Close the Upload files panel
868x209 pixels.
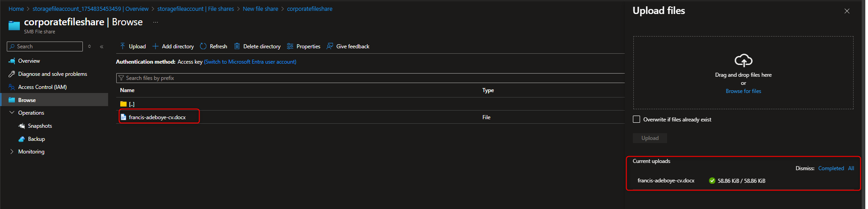pyautogui.click(x=847, y=11)
